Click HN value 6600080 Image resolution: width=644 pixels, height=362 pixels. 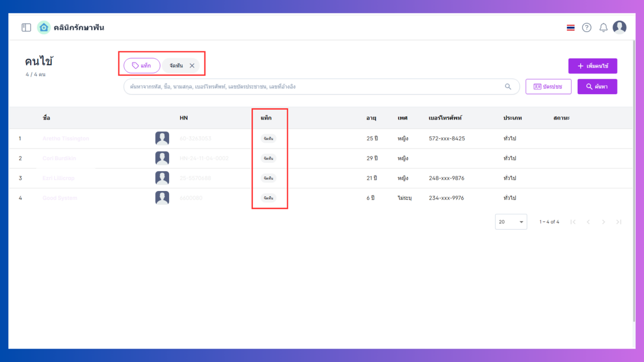pos(191,198)
